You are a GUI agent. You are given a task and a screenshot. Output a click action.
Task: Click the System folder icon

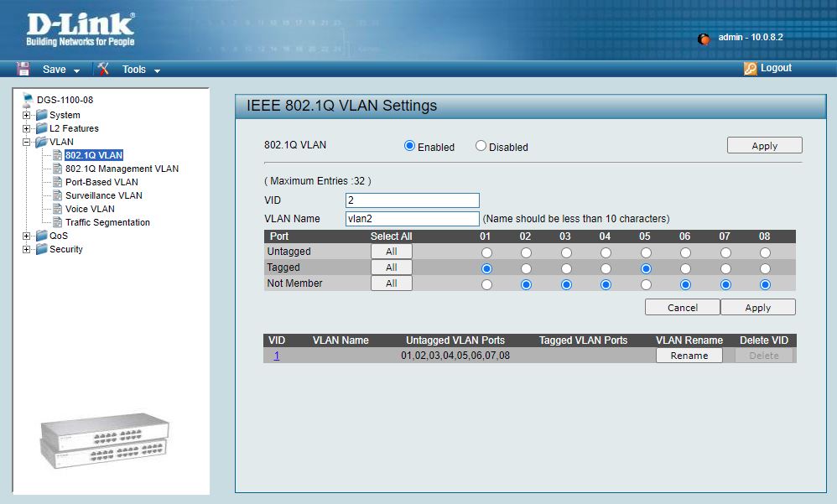click(41, 115)
